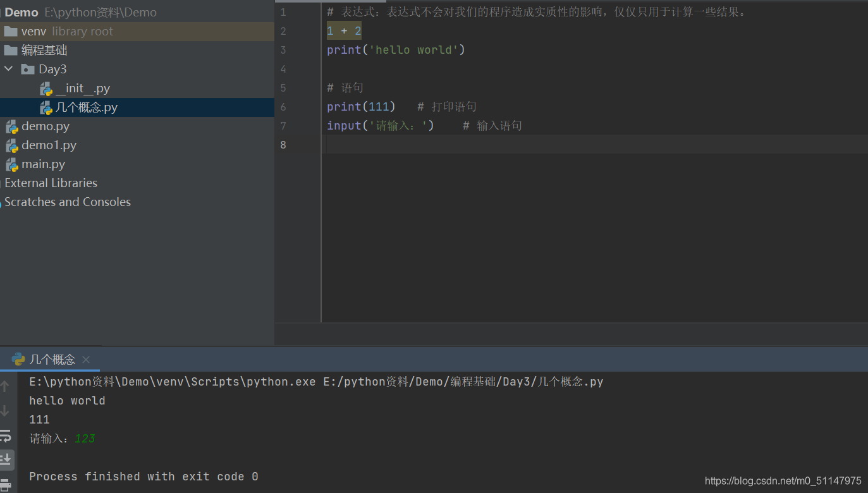
Task: Click the Up the Stack Trace arrow icon
Action: point(5,386)
